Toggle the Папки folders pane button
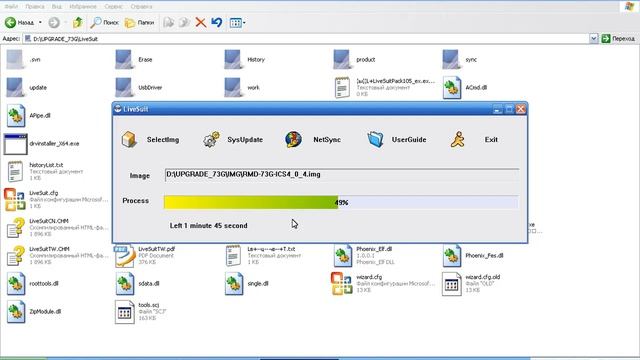This screenshot has height=360, width=640. coord(140,22)
